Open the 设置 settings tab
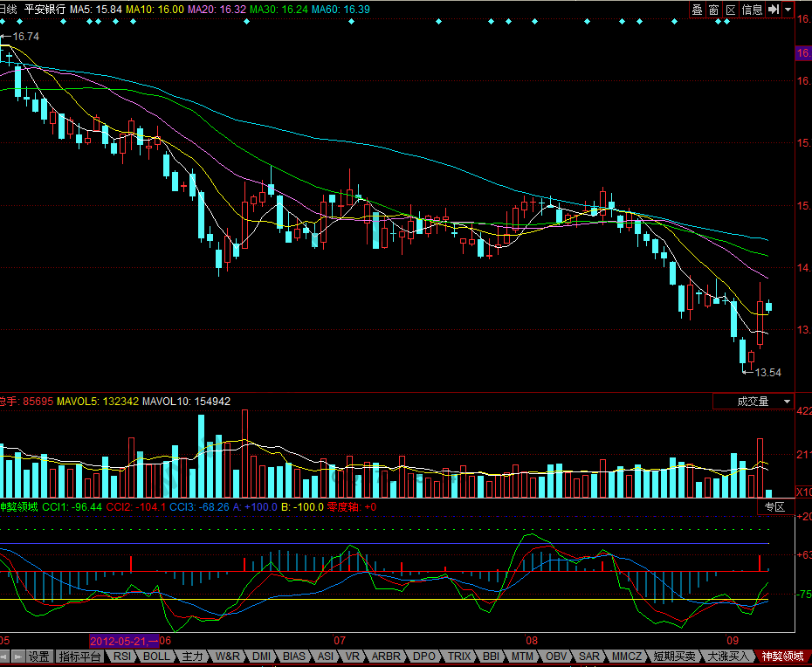 click(38, 657)
